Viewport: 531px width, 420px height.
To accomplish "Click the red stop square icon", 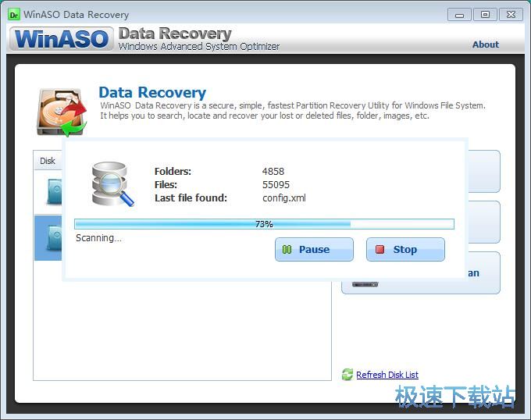I will (380, 250).
